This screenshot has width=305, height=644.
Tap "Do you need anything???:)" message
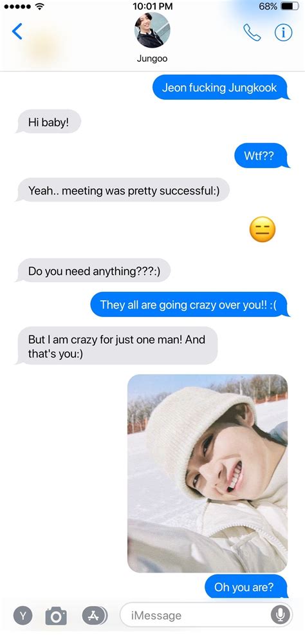click(x=93, y=270)
